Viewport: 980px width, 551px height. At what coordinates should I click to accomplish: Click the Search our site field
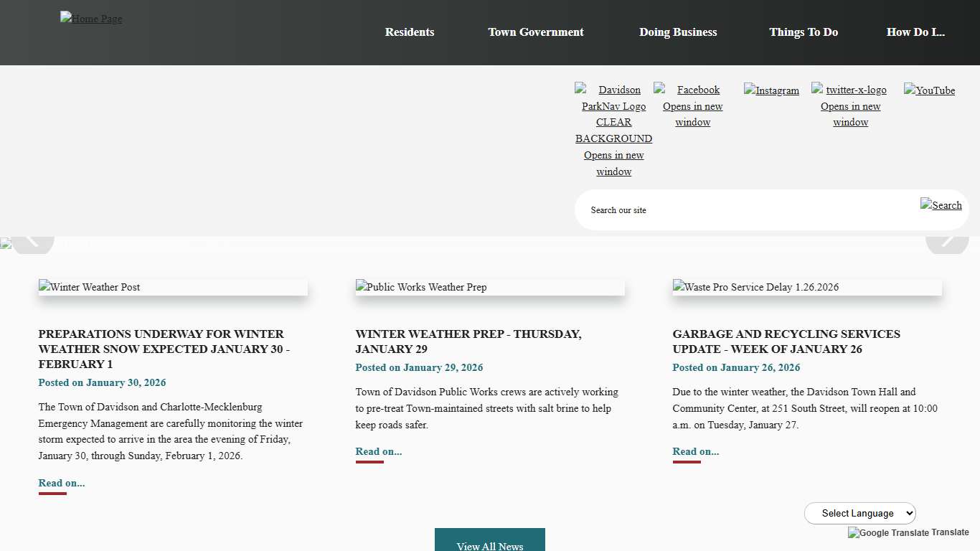point(717,209)
